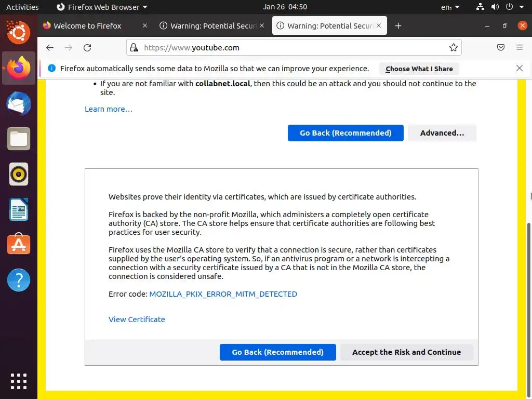Open the volume icon in the top bar

(495, 7)
